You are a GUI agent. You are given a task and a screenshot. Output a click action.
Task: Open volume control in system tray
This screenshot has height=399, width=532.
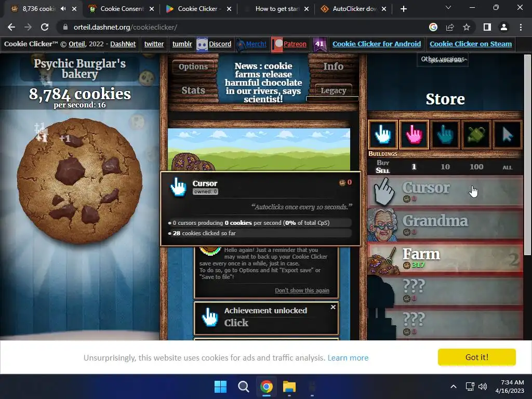point(483,387)
